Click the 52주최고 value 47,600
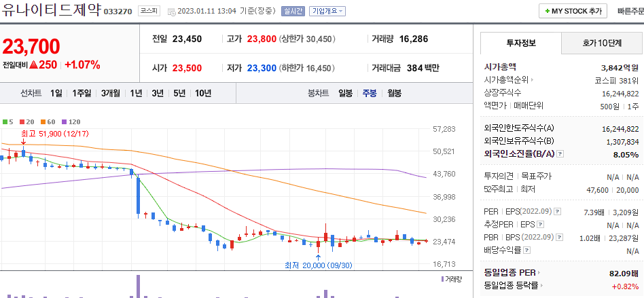 coord(597,189)
